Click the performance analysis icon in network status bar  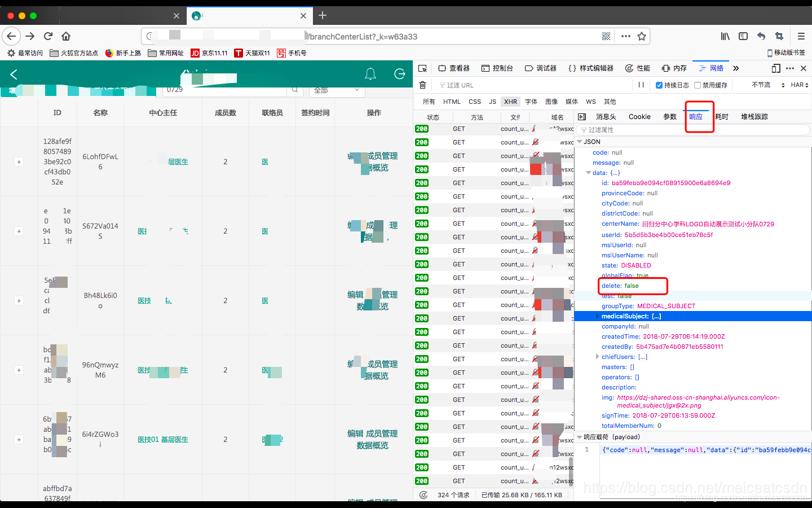pos(423,495)
